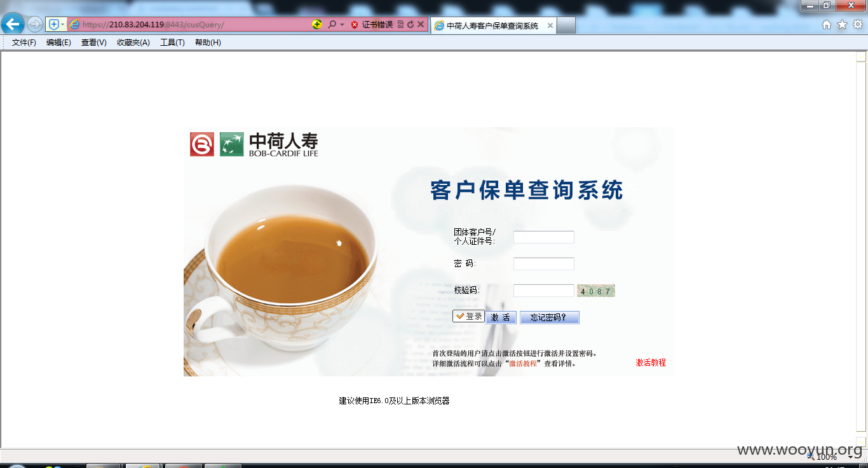Click the scrollbar up arrow
Image resolution: width=868 pixels, height=468 pixels.
tap(861, 56)
